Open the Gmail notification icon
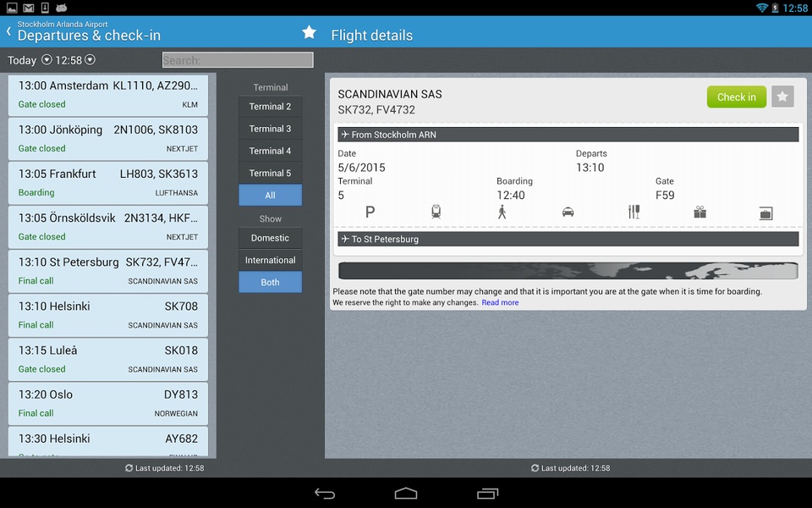The width and height of the screenshot is (812, 508). pyautogui.click(x=29, y=8)
